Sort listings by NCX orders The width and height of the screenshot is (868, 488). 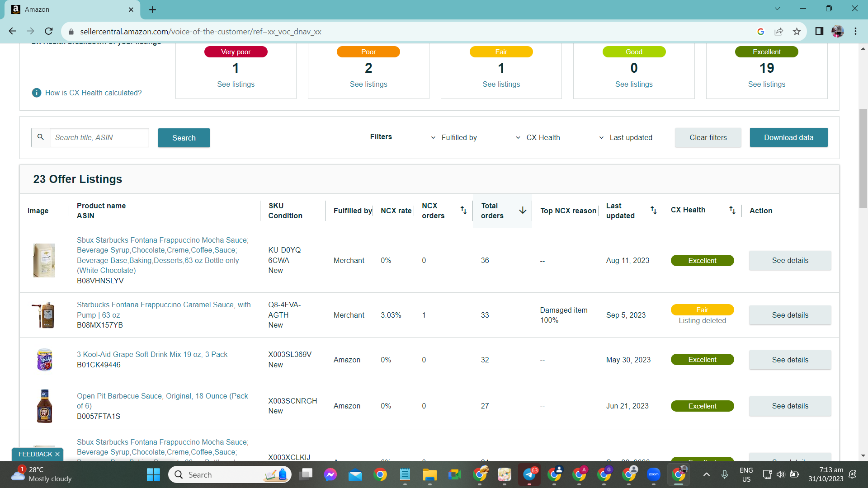(463, 210)
